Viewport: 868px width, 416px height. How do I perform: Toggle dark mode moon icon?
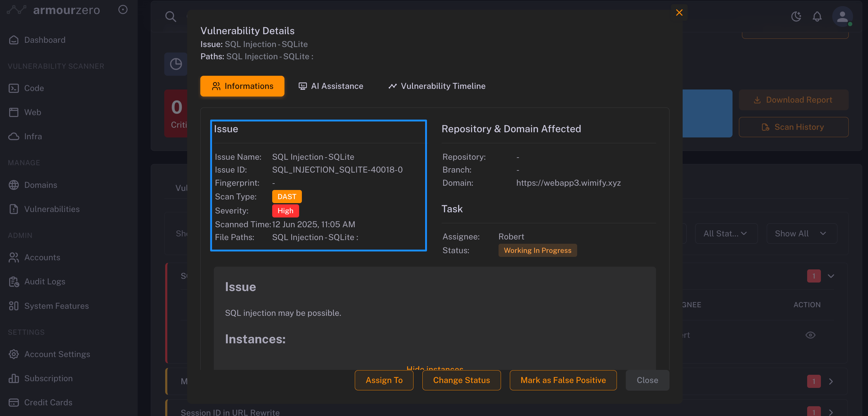(x=796, y=16)
